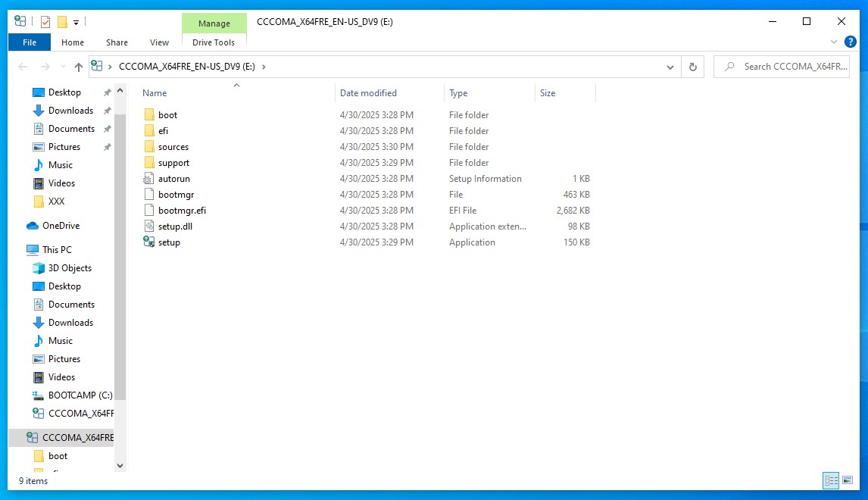Open boot folder in the navigation tree
The image size is (868, 500).
(58, 456)
